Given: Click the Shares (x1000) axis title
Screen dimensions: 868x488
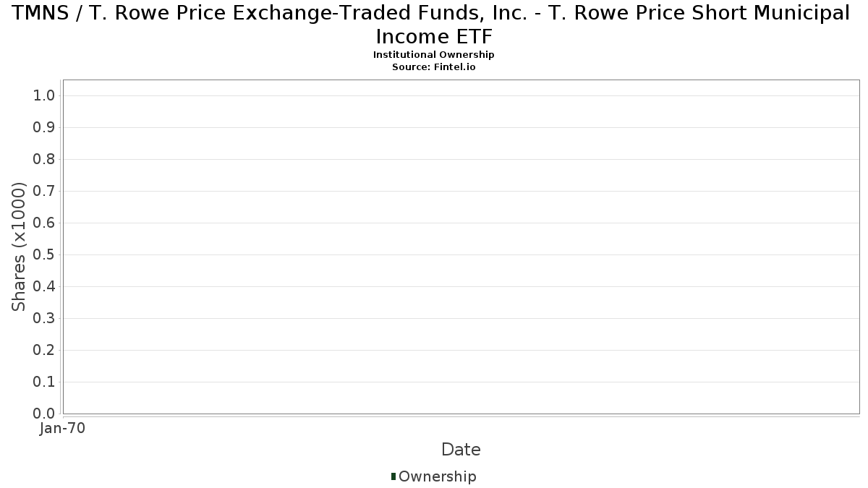Looking at the screenshot, I should pos(20,247).
